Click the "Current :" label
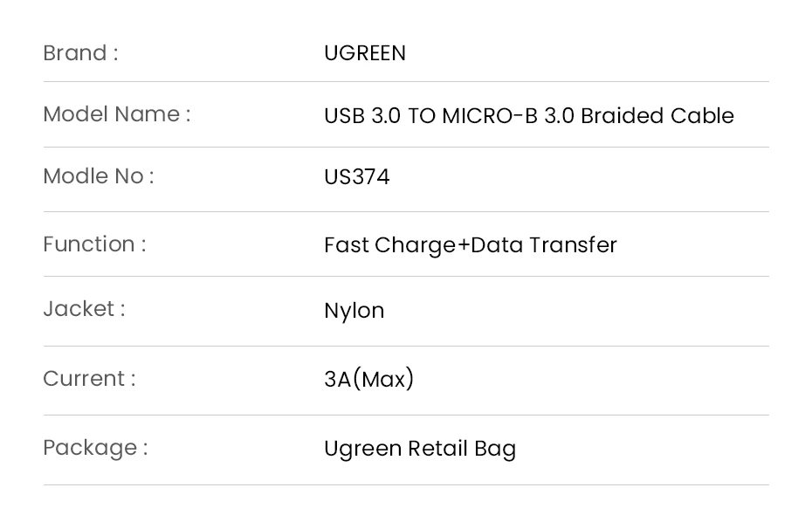 point(89,379)
